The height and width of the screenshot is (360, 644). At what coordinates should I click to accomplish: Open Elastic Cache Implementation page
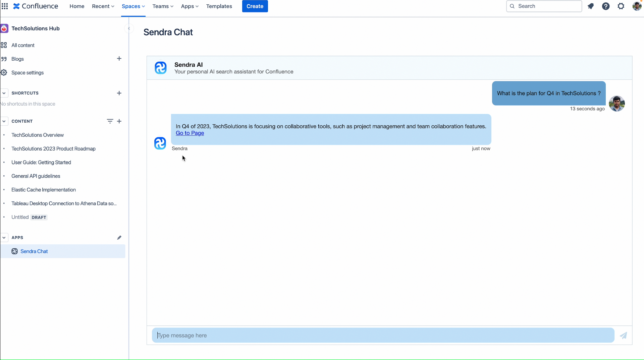44,190
